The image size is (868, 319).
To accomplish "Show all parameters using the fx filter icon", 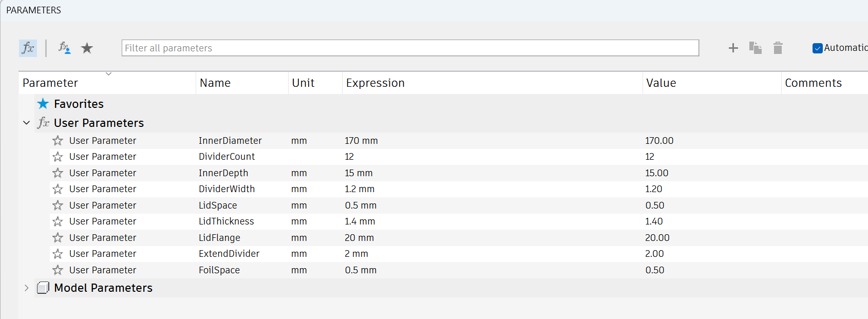I will point(28,48).
